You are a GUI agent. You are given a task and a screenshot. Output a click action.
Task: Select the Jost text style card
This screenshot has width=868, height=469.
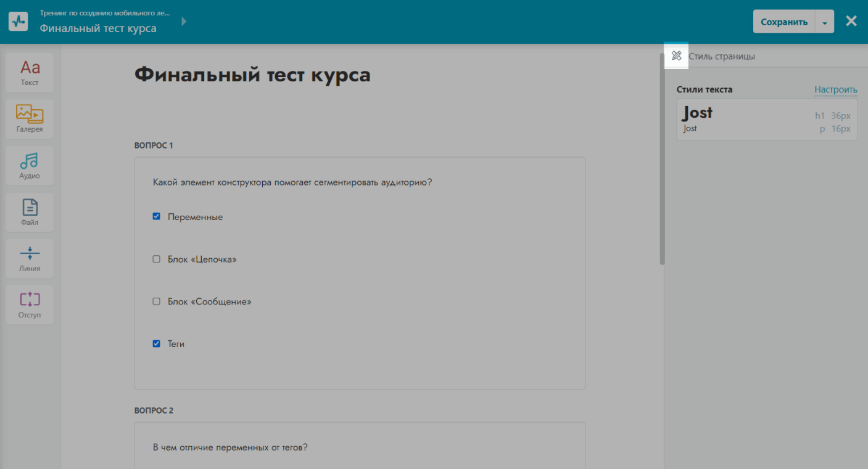coord(766,120)
